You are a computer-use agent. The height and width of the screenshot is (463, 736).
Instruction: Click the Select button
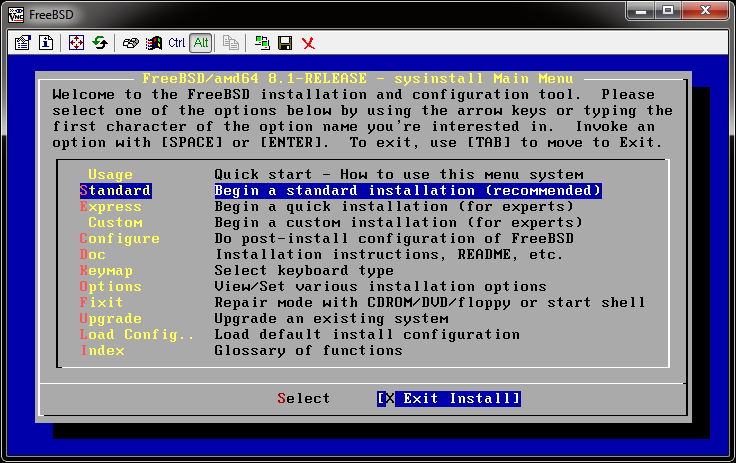tap(304, 398)
